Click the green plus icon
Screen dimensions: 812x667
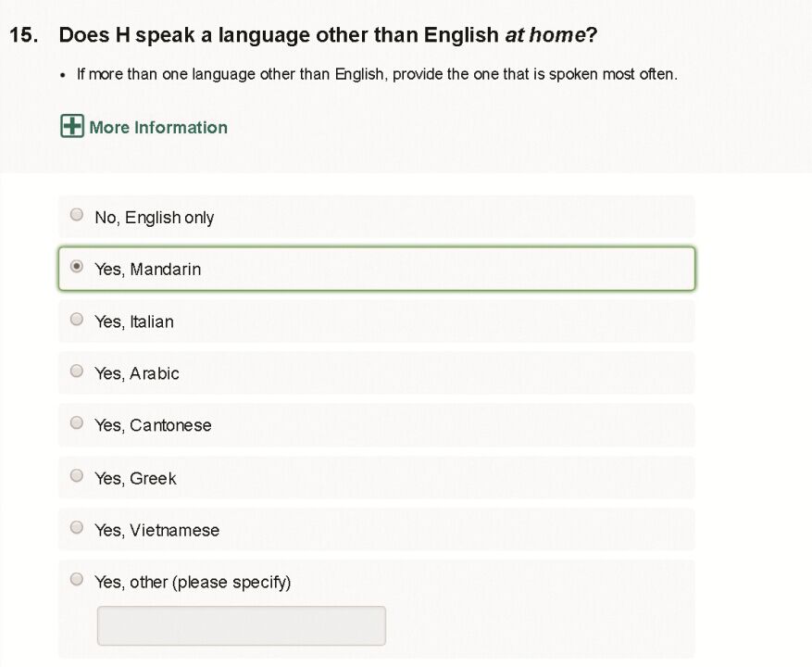coord(71,126)
